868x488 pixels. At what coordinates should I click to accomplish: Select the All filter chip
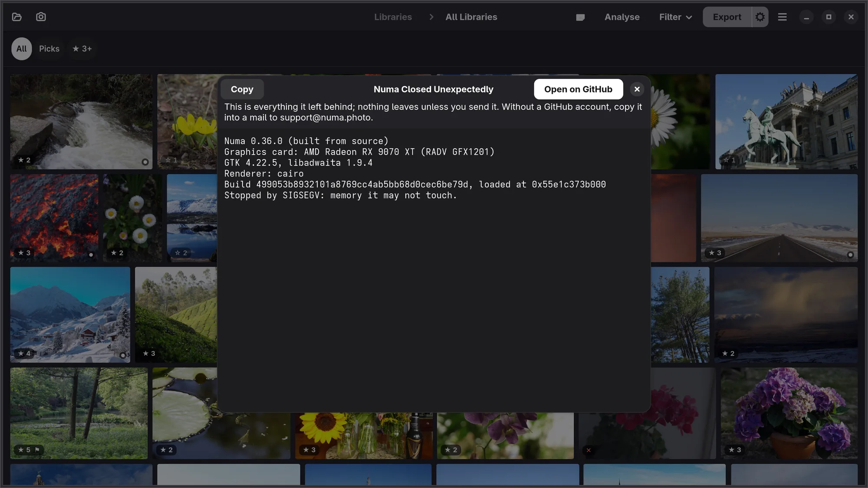click(22, 49)
